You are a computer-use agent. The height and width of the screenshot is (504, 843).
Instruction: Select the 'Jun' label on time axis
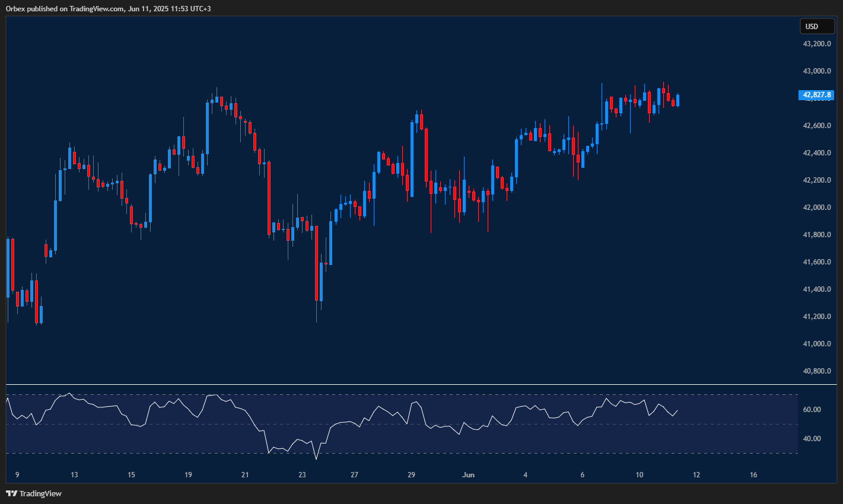[469, 475]
